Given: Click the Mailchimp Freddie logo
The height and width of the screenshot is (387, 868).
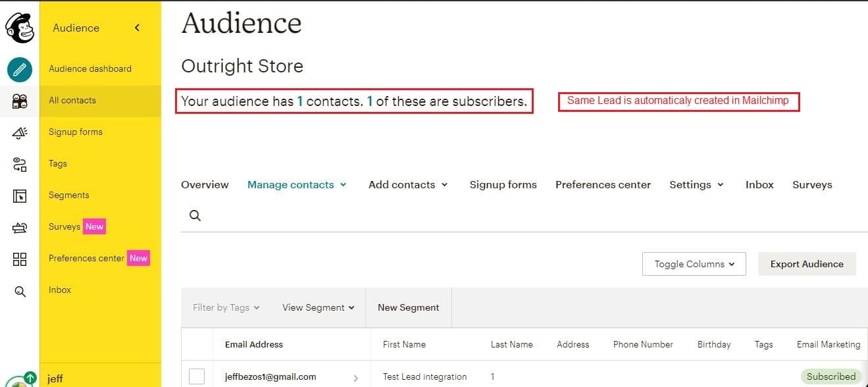Looking at the screenshot, I should 19,28.
